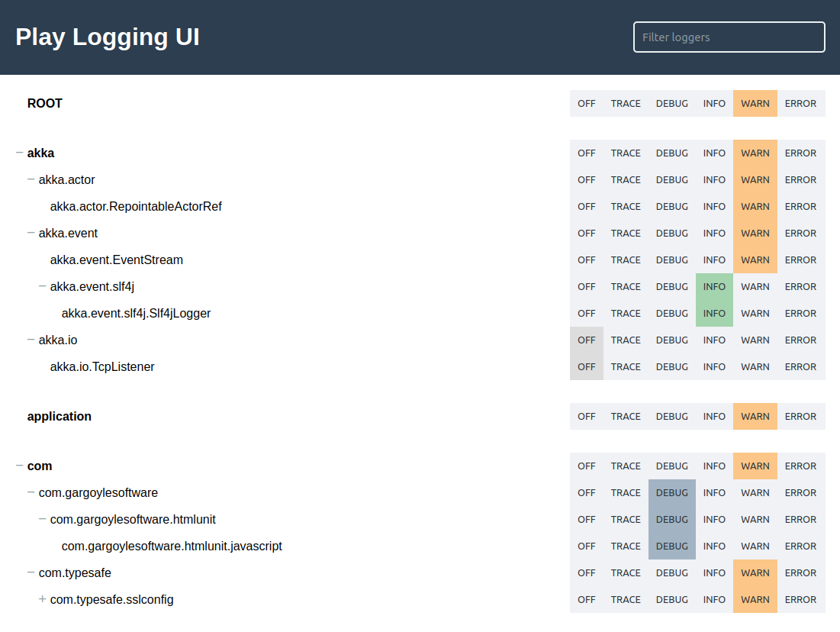Viewport: 840px width, 632px height.
Task: Set com.gargoylesoftware.htmlunit to TRACE
Action: [626, 520]
